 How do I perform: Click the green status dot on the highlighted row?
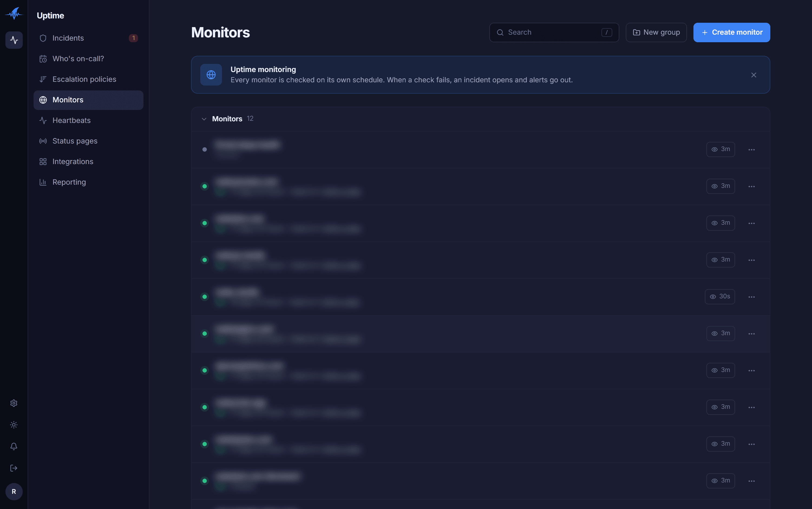tap(205, 333)
